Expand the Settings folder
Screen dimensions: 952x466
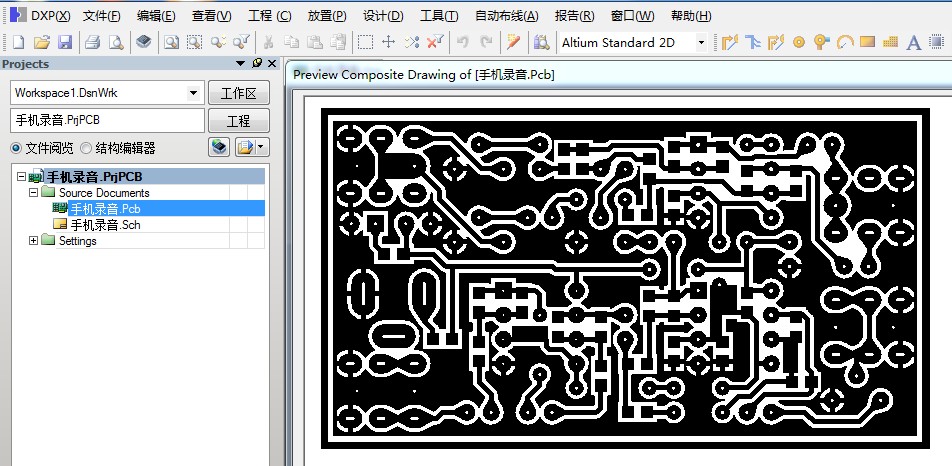point(33,240)
